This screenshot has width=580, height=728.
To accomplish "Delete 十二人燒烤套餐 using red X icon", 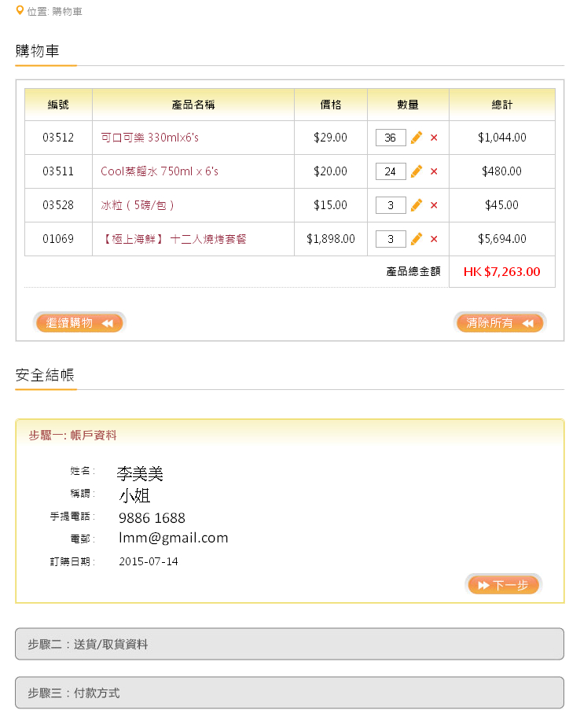I will click(434, 239).
